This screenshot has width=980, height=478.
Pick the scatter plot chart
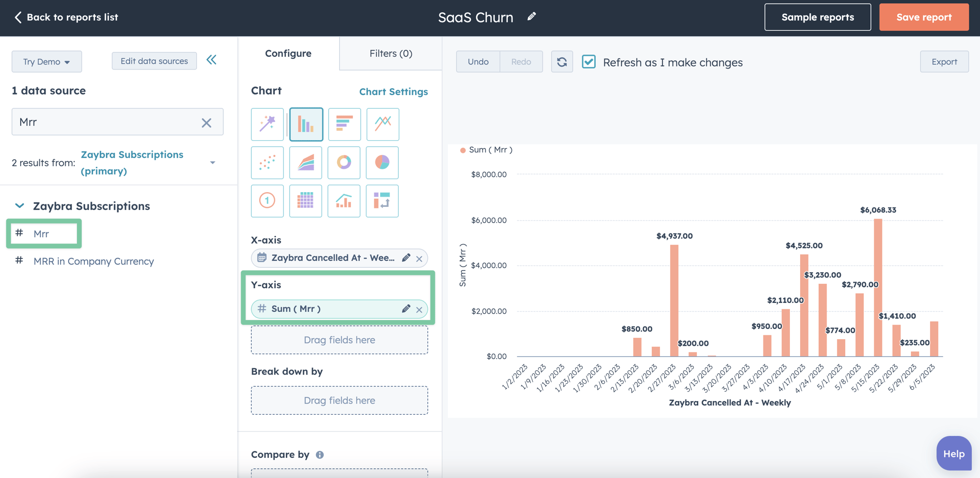point(267,162)
